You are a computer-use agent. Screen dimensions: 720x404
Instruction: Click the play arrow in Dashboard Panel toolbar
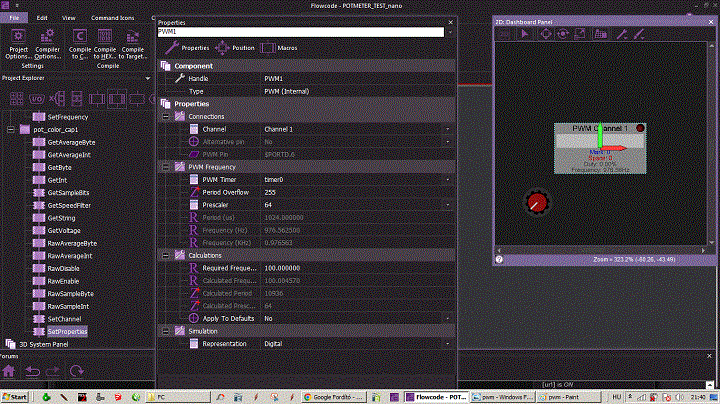click(524, 33)
